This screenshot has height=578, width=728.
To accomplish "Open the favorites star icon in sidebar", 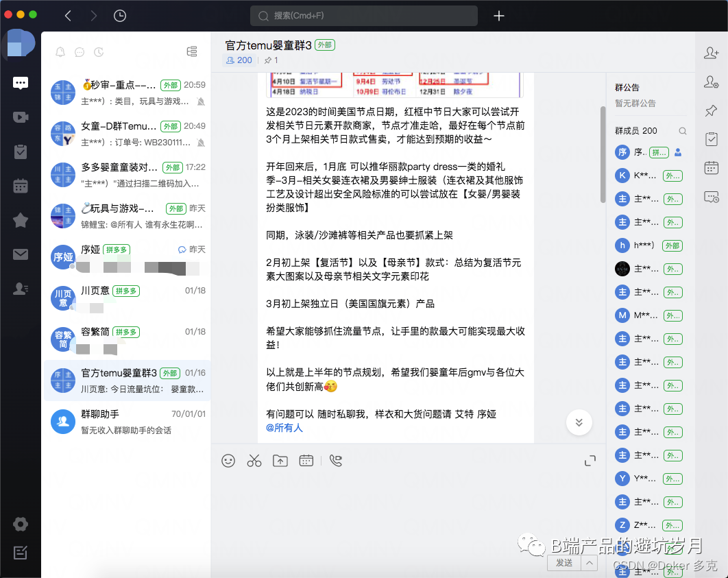I will (x=21, y=220).
